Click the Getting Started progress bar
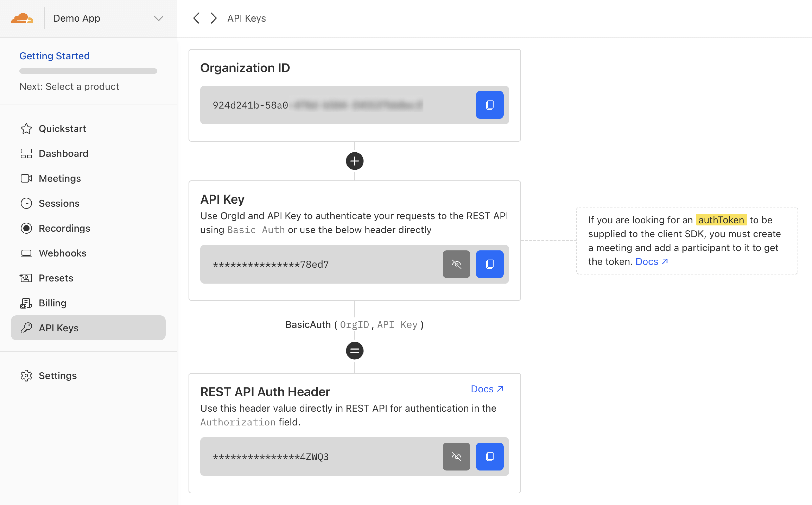812x505 pixels. coord(88,71)
